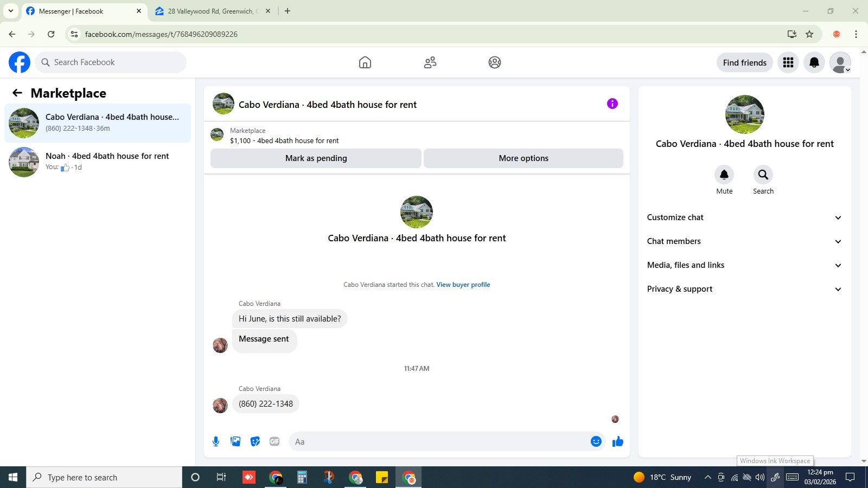Open the Facebook menu grid icon
Screen dimensions: 868x488
pyautogui.click(x=788, y=62)
